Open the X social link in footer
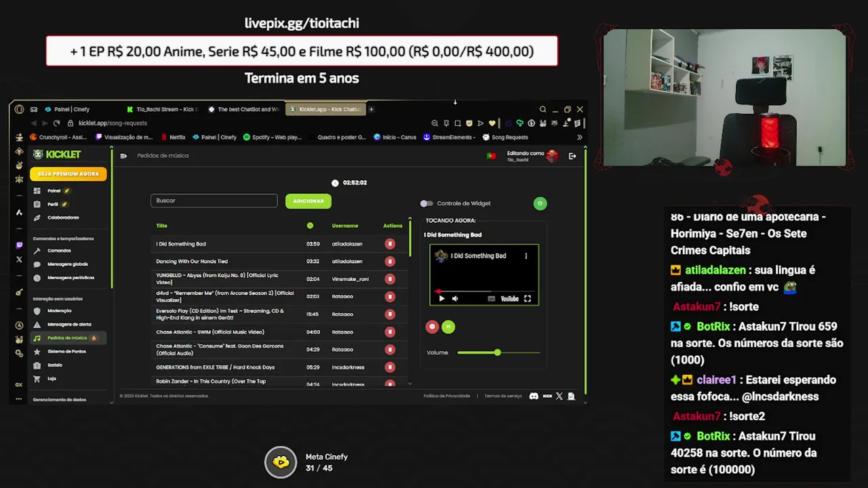This screenshot has height=488, width=868. 559,396
